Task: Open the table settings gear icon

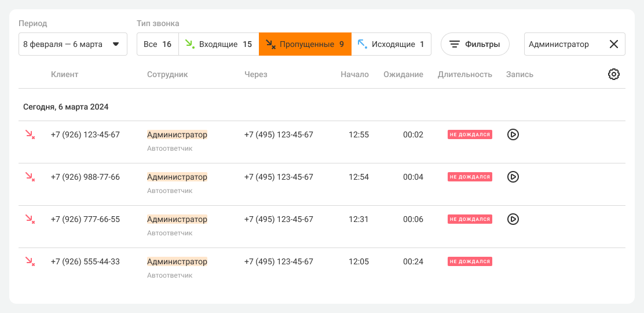Action: [613, 74]
